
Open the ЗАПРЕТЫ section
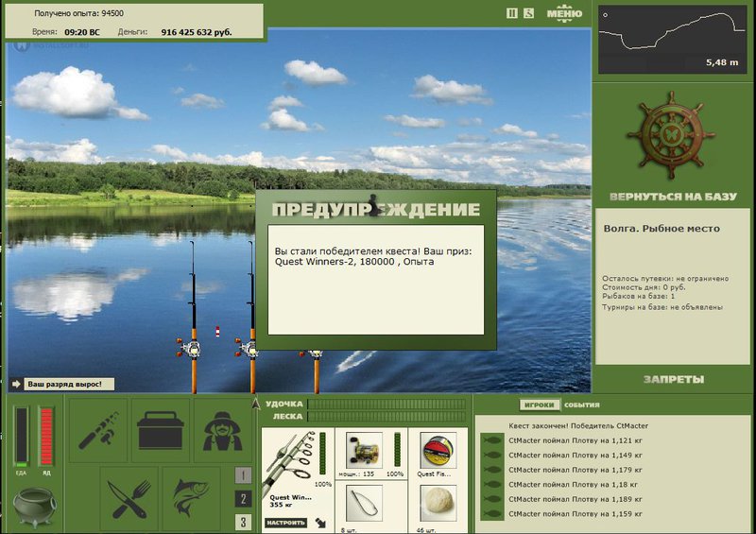click(674, 380)
